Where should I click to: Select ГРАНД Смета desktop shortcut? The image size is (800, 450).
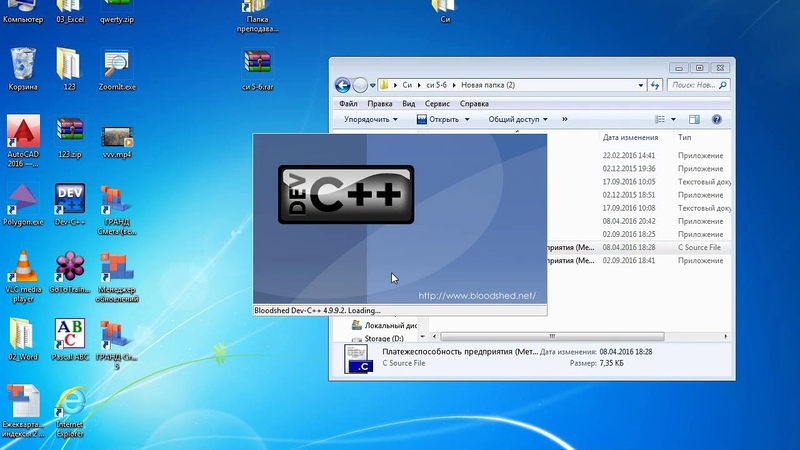click(x=117, y=209)
